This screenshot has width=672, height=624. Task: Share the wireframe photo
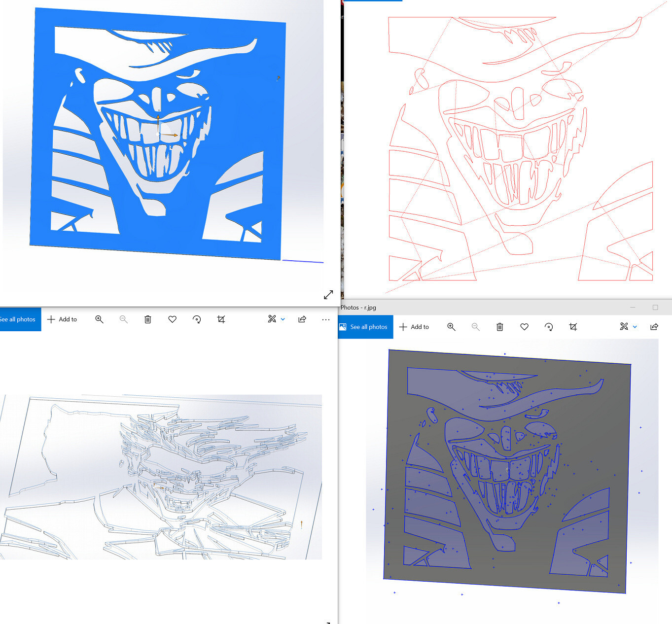(x=302, y=319)
